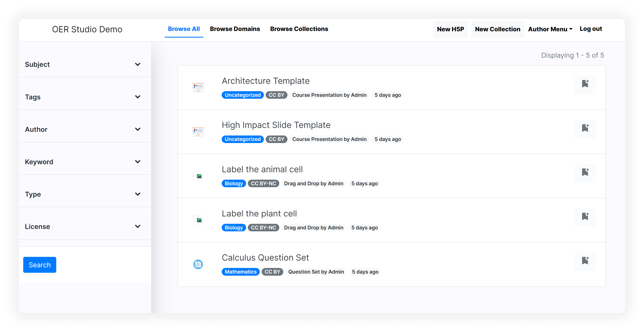Expand the License filter

coord(85,226)
